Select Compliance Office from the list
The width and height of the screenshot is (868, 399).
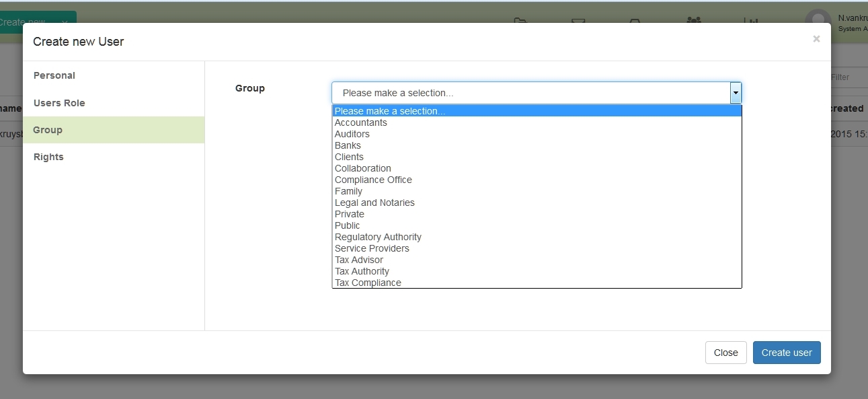(x=373, y=180)
